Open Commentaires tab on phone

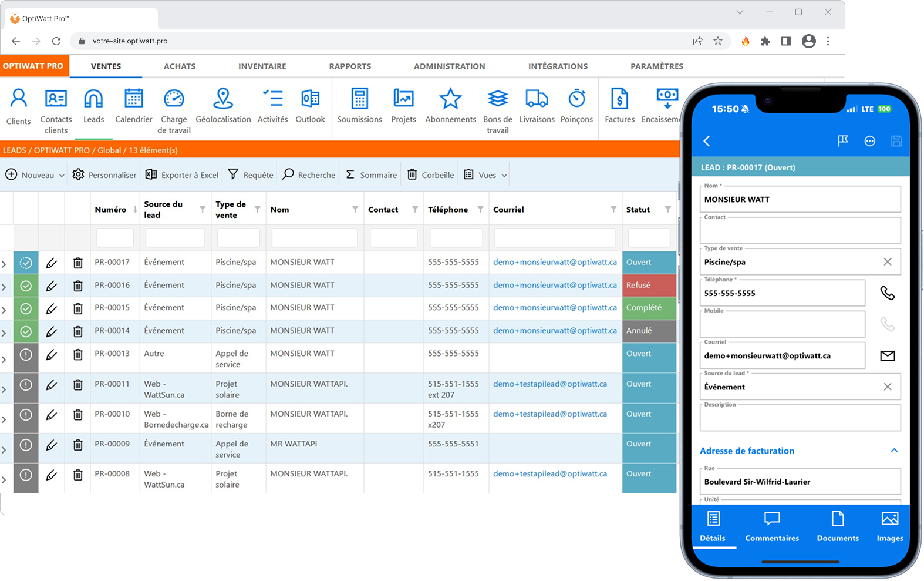pos(772,527)
